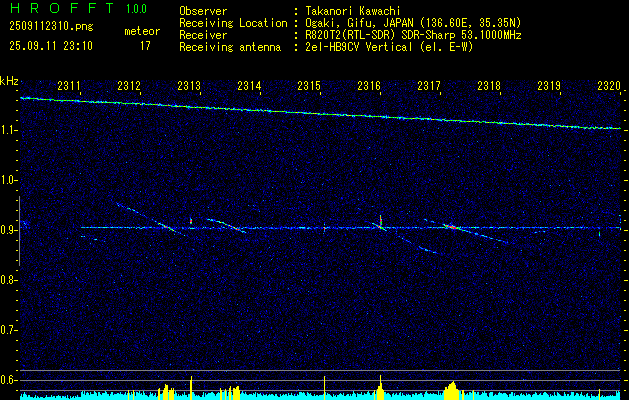Image resolution: width=629 pixels, height=400 pixels.
Task: Click the 2315 time axis marker
Action: pyautogui.click(x=309, y=85)
